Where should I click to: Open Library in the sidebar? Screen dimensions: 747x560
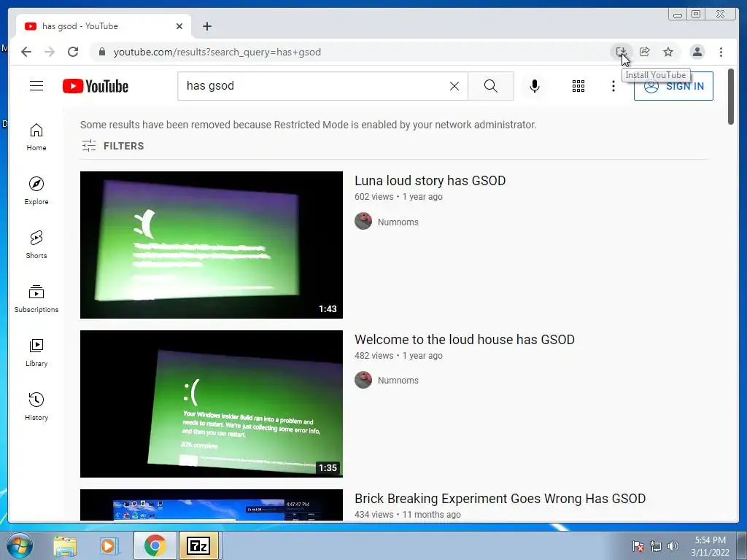(x=36, y=352)
